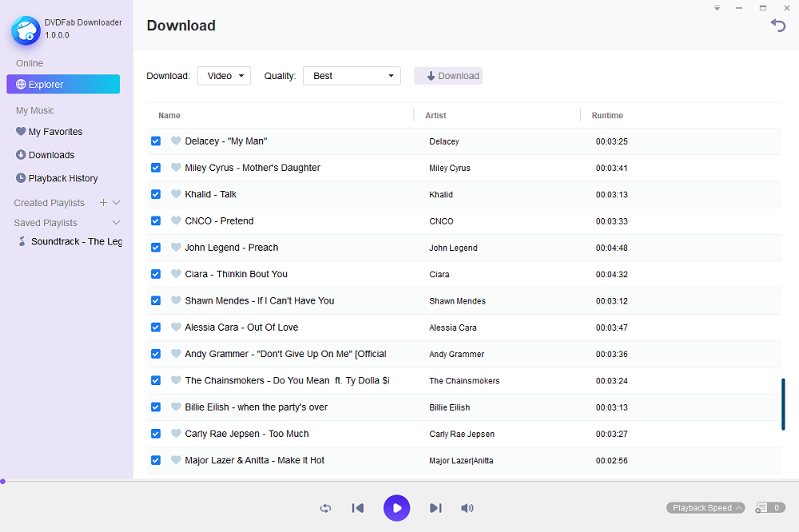This screenshot has height=532, width=799.
Task: Sort the list by Artist column header
Action: (435, 116)
